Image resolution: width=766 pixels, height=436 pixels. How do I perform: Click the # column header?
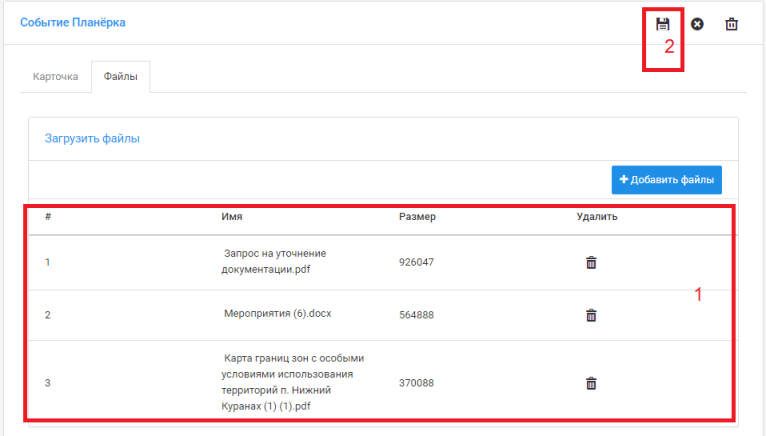pyautogui.click(x=47, y=216)
